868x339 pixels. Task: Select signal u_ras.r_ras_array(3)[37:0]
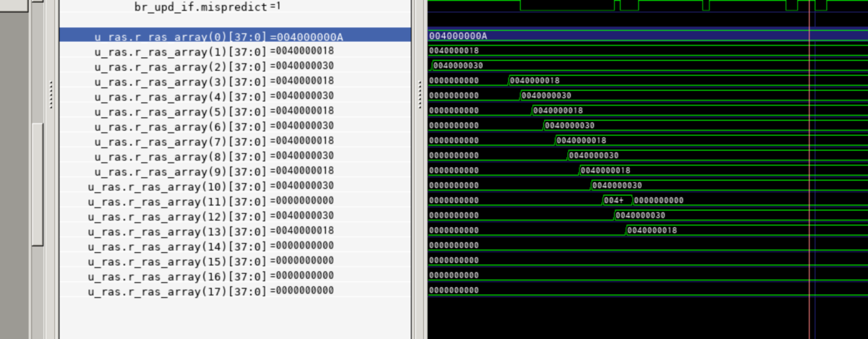(235, 80)
